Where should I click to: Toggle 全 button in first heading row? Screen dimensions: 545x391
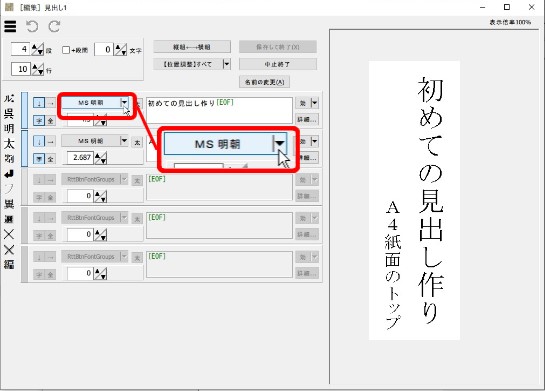coord(50,121)
